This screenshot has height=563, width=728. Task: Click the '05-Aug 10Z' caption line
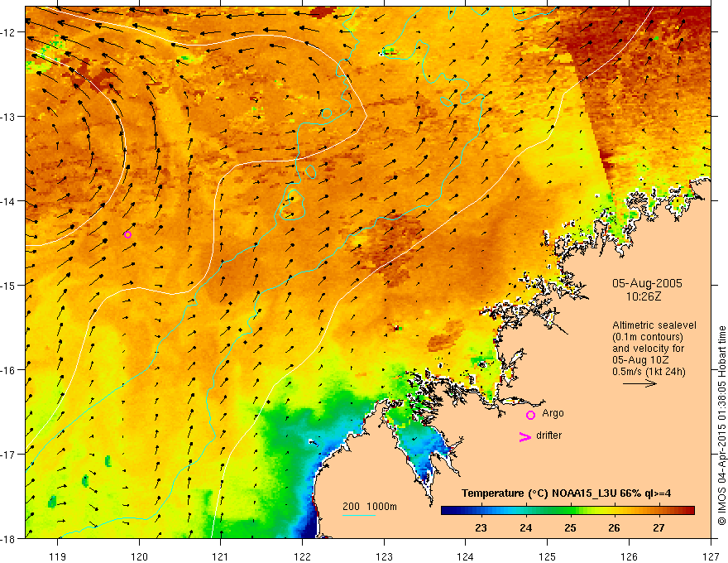(x=640, y=360)
